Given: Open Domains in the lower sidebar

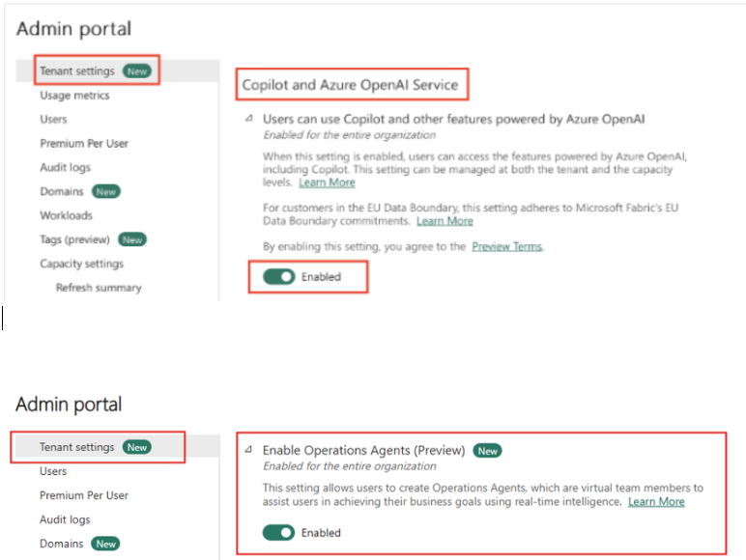Looking at the screenshot, I should pos(62,544).
